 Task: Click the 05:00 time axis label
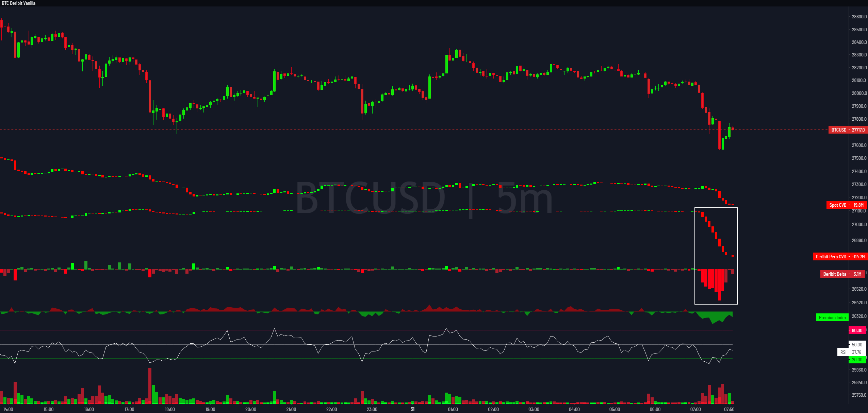615,409
